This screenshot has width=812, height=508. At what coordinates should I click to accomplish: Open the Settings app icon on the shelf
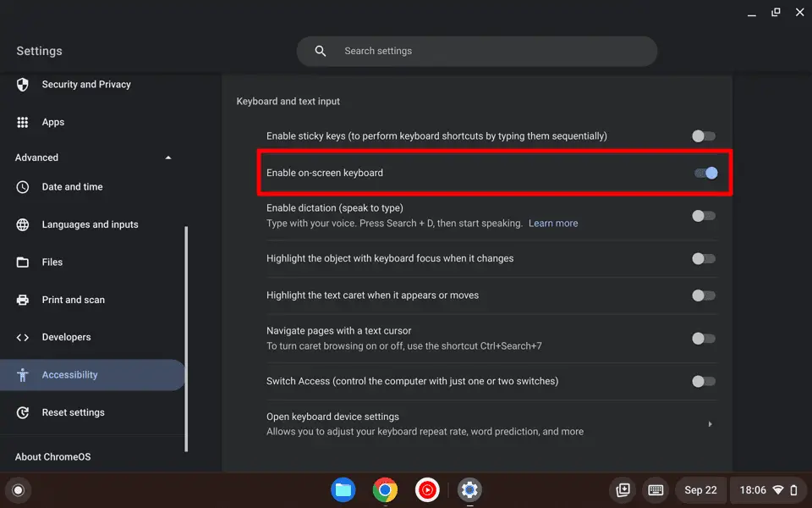(469, 490)
